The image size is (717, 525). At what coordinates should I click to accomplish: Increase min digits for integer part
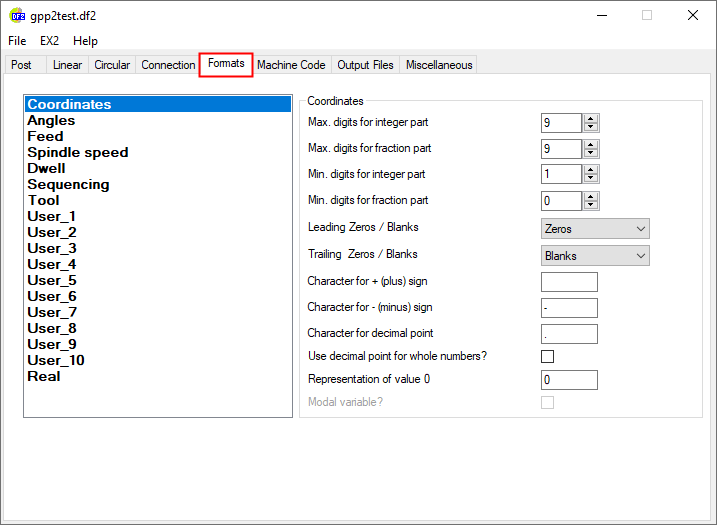click(591, 170)
